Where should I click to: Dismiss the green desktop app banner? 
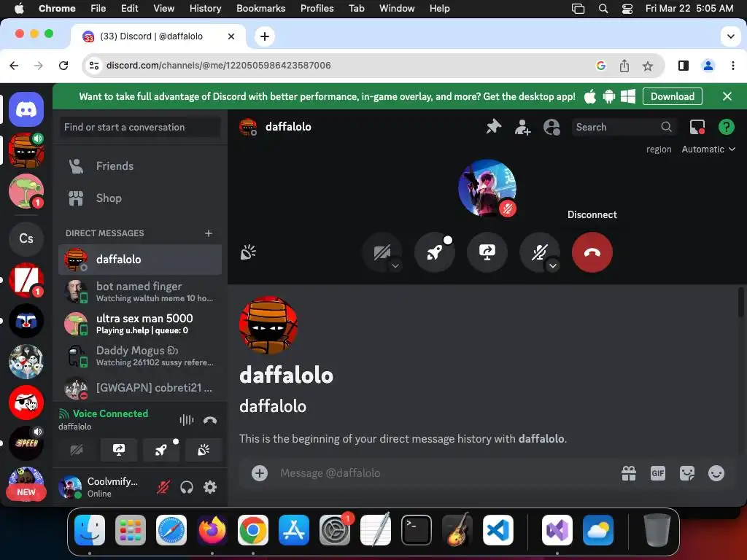click(x=727, y=97)
